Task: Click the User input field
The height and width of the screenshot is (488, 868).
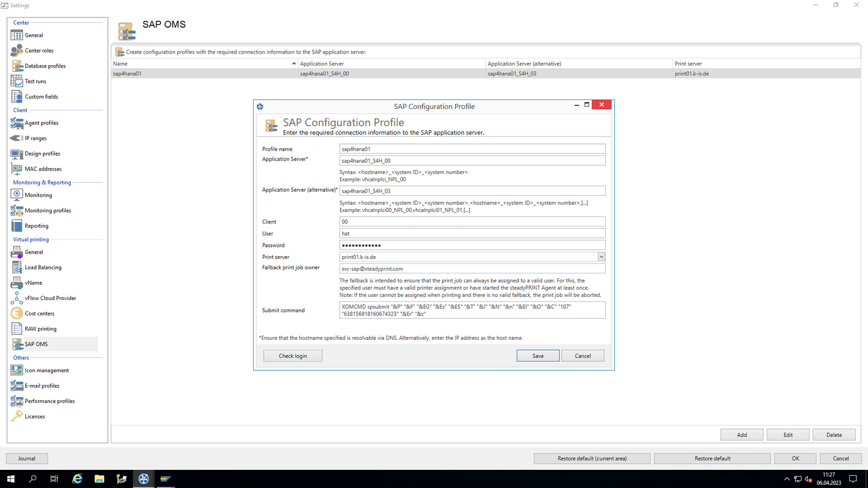Action: (x=473, y=233)
